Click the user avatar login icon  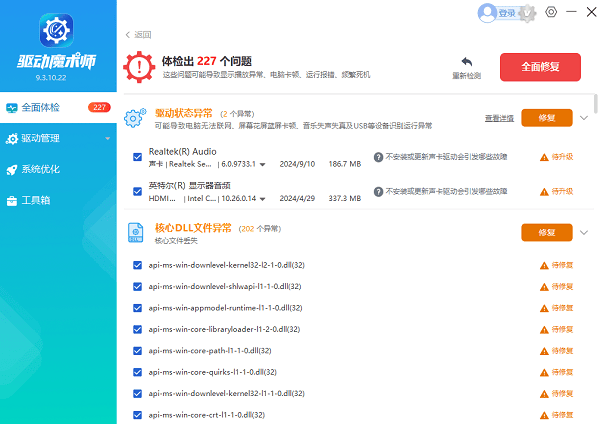[487, 13]
